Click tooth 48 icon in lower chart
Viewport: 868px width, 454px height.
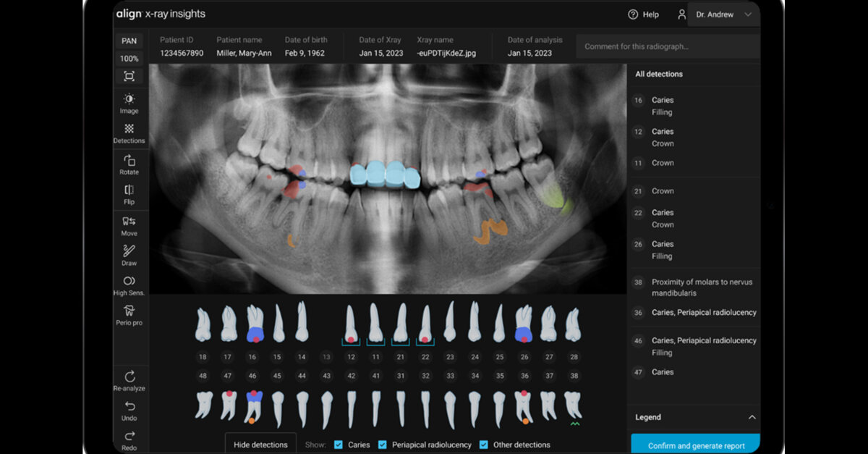(203, 405)
